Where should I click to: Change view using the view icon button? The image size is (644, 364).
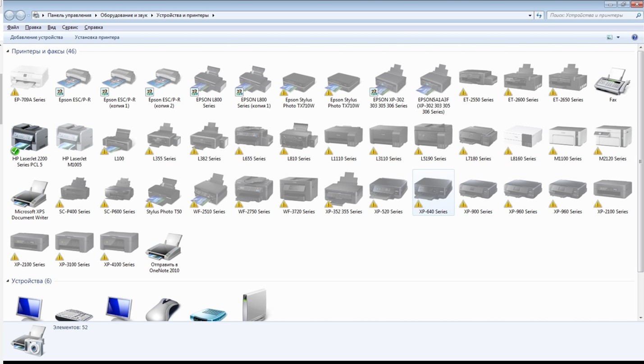coord(610,37)
